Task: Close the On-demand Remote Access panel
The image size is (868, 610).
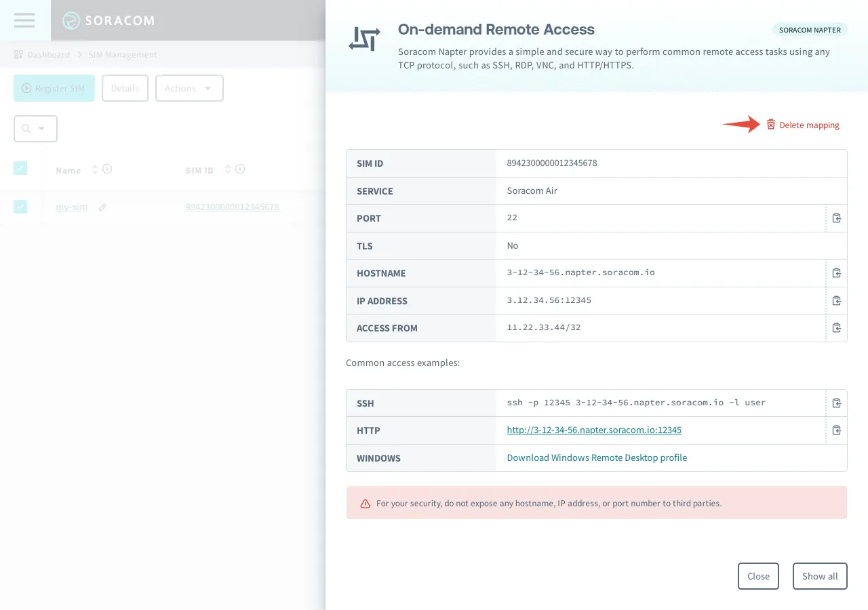Action: point(758,576)
